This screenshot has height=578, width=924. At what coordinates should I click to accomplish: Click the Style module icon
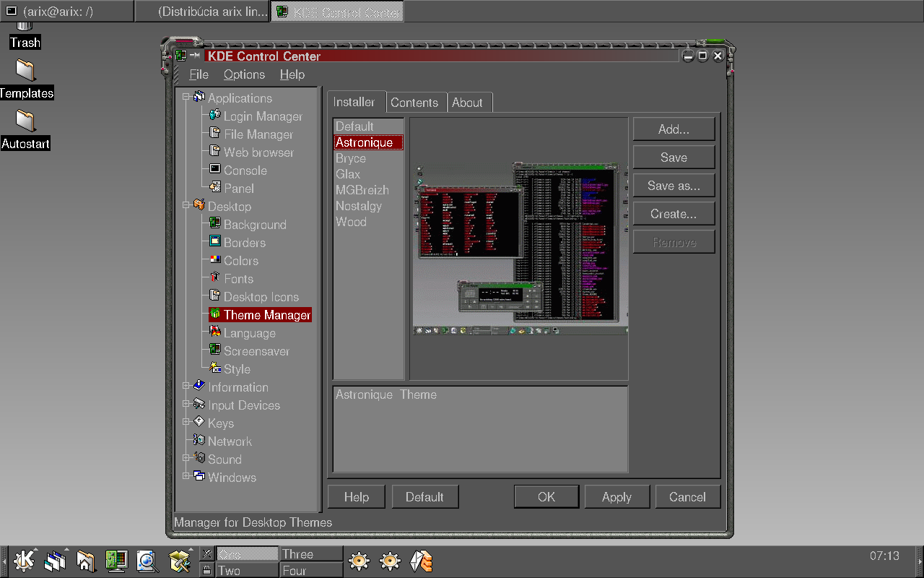tap(214, 368)
